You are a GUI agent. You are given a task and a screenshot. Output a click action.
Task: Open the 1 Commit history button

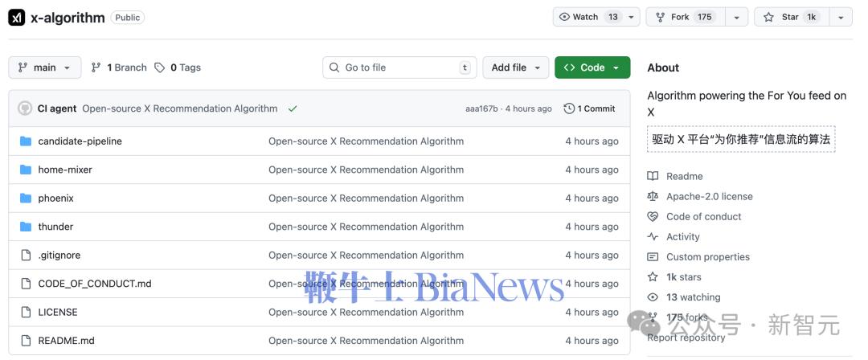tap(589, 108)
